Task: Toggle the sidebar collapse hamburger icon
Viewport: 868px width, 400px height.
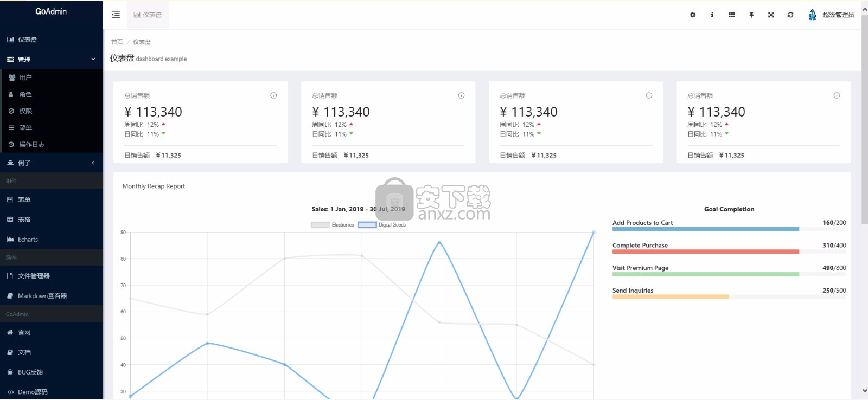Action: (116, 15)
